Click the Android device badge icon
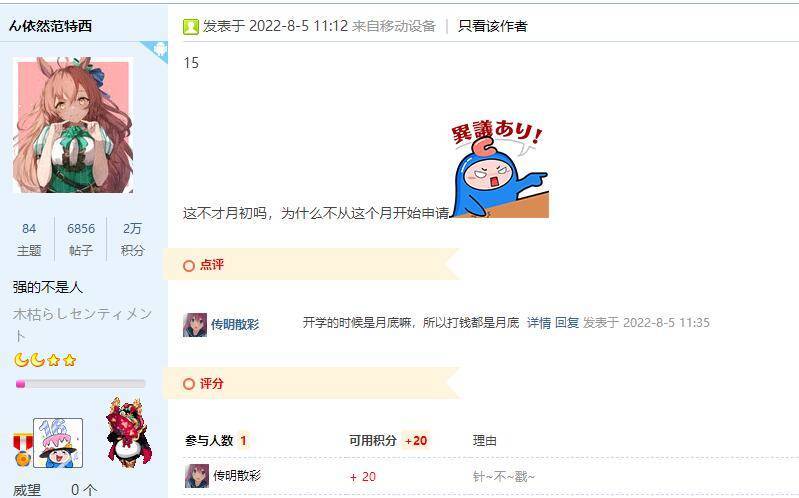The width and height of the screenshot is (799, 498). 158,49
